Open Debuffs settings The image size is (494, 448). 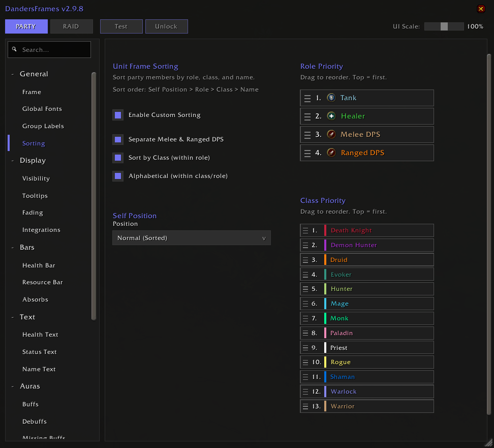click(35, 422)
